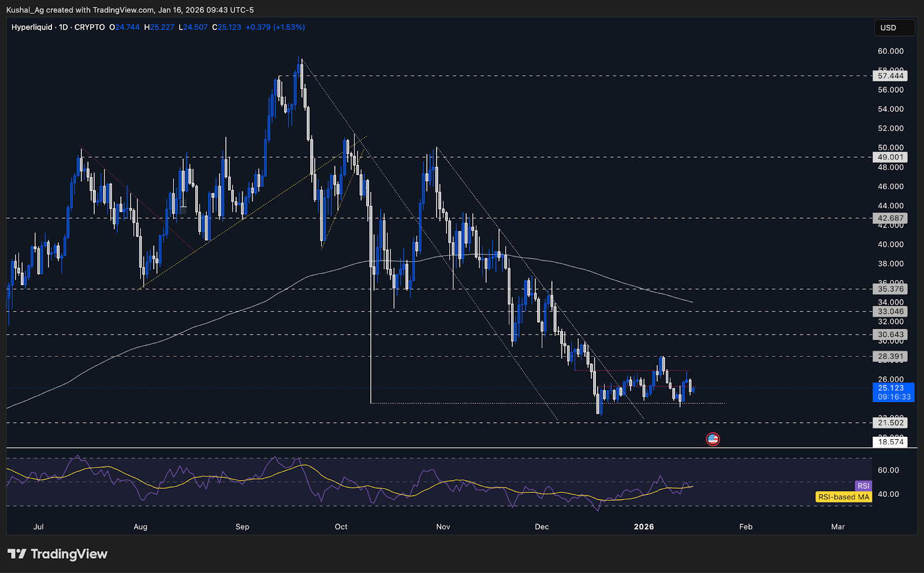Click the RSI 60.00 scale value

tap(888, 470)
